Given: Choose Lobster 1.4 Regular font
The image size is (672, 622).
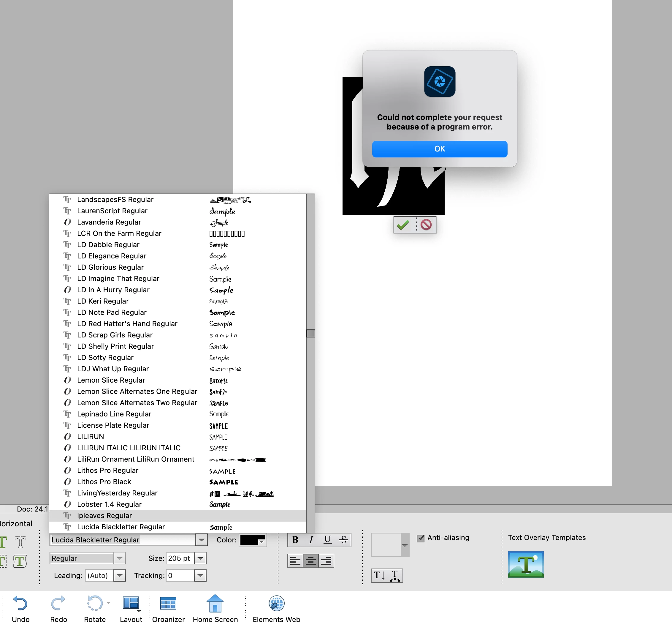Looking at the screenshot, I should [x=109, y=504].
